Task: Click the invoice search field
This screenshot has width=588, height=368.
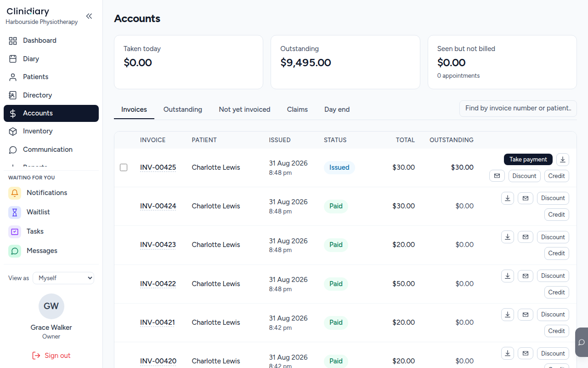Action: [518, 109]
